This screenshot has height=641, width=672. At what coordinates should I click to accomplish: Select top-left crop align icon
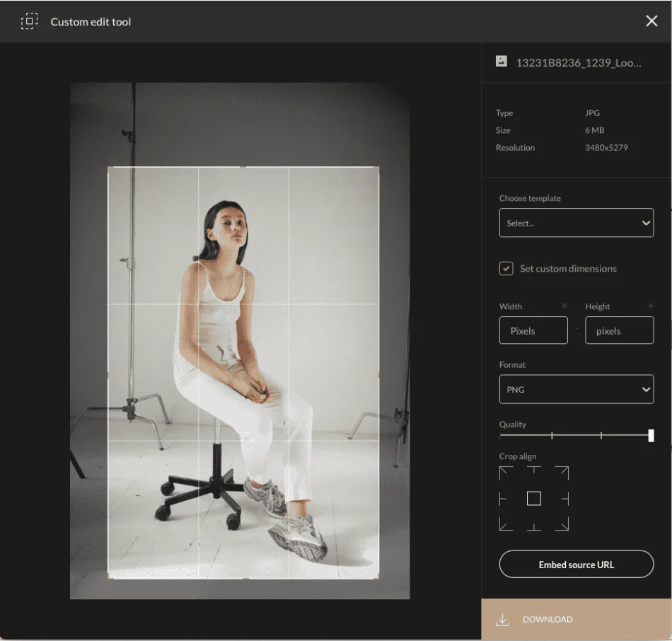coord(506,473)
